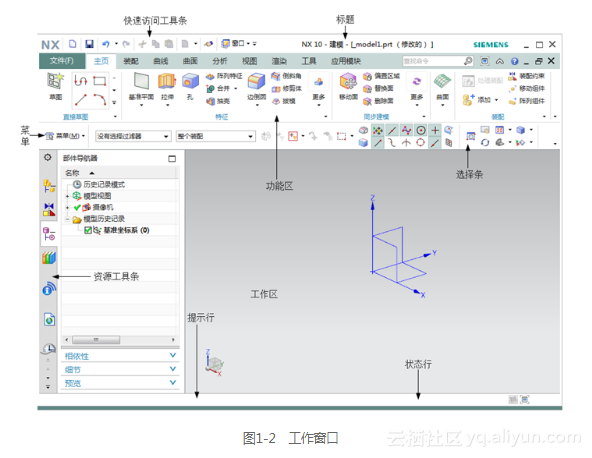Open the assembly navigator sidebar icon

[49, 186]
